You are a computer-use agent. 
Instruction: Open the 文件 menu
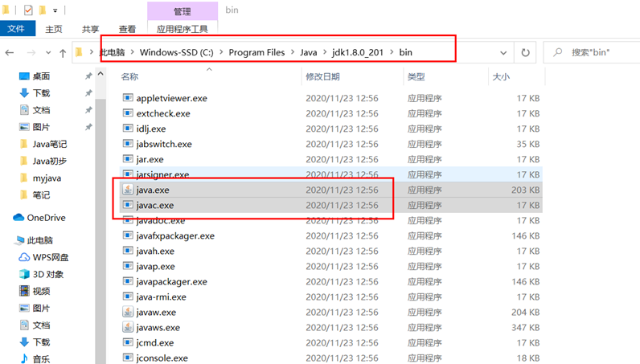coord(17,29)
